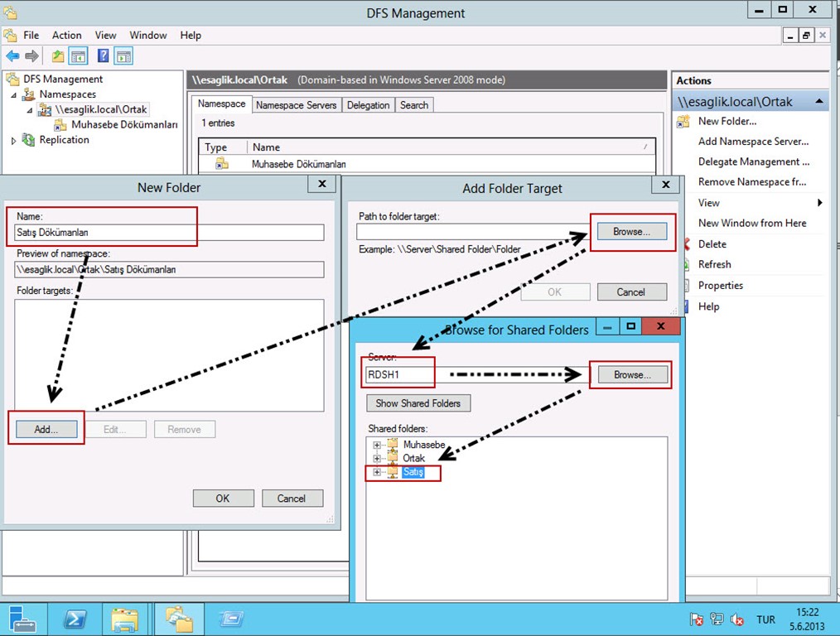Expand the Muhasebe shared folder node

pyautogui.click(x=377, y=446)
